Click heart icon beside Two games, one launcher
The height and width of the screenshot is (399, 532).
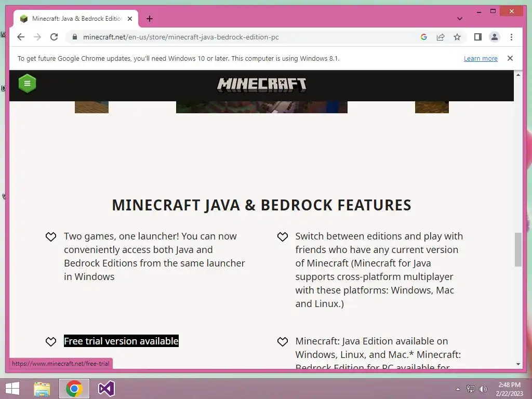tap(51, 236)
